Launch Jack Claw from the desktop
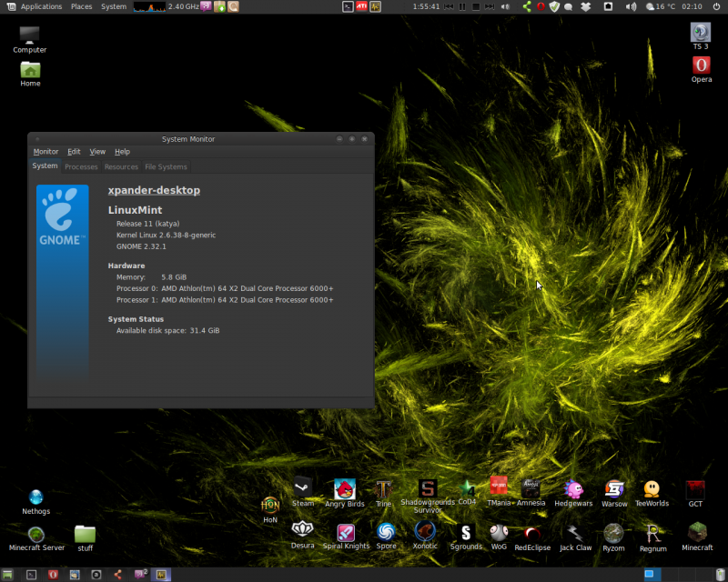The height and width of the screenshot is (582, 728). 575,538
